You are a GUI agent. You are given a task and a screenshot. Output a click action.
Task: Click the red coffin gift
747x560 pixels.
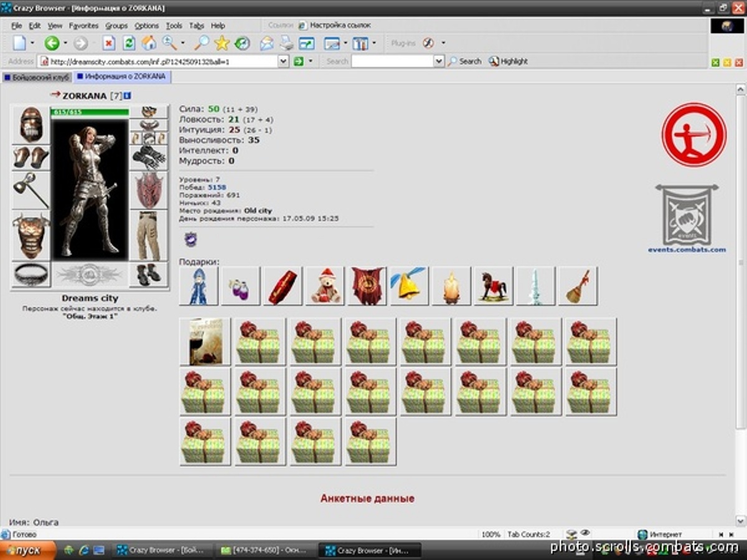[x=283, y=286]
